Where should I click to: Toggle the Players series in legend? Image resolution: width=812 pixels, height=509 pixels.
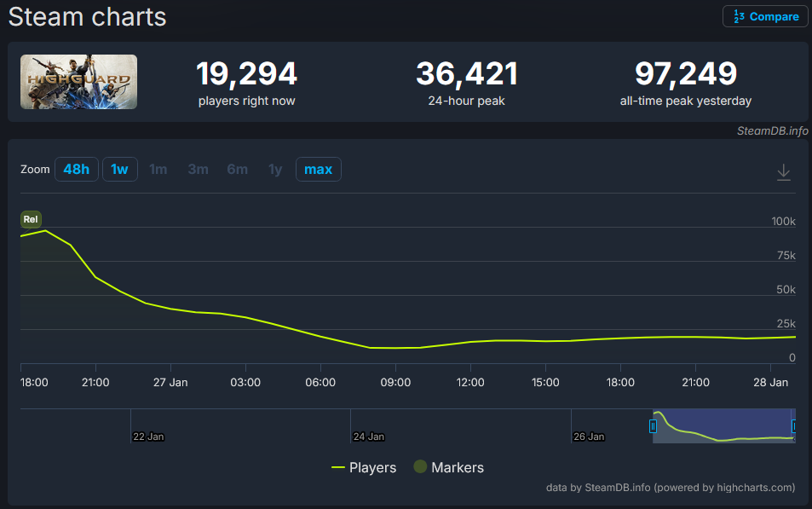pos(364,467)
